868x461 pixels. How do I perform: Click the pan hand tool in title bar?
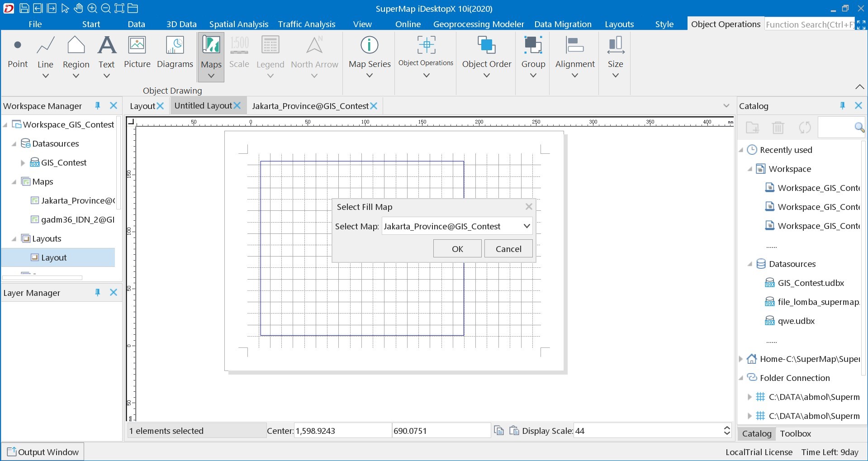[79, 8]
